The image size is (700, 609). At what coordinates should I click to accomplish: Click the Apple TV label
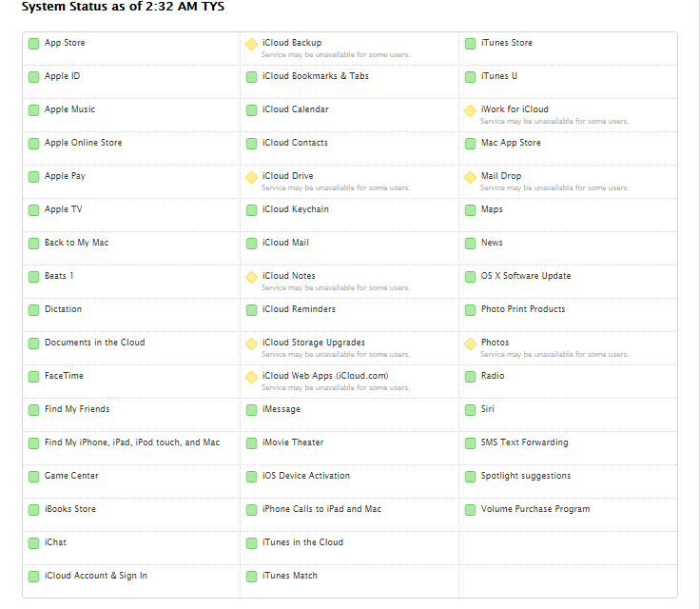point(63,209)
